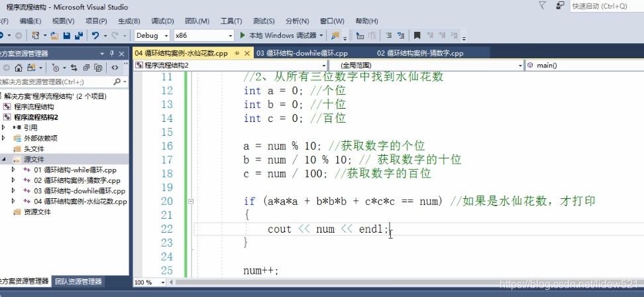This screenshot has height=297, width=644.
Task: Expand the 03 循环结构-dowhile循环.cpp node
Action: point(13,191)
